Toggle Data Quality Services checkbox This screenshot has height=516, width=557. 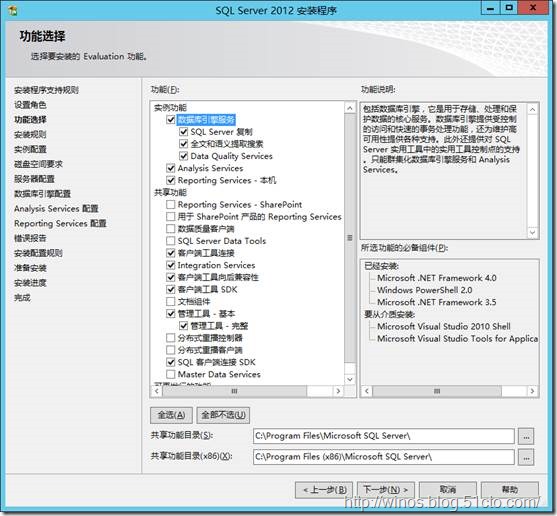(x=183, y=156)
